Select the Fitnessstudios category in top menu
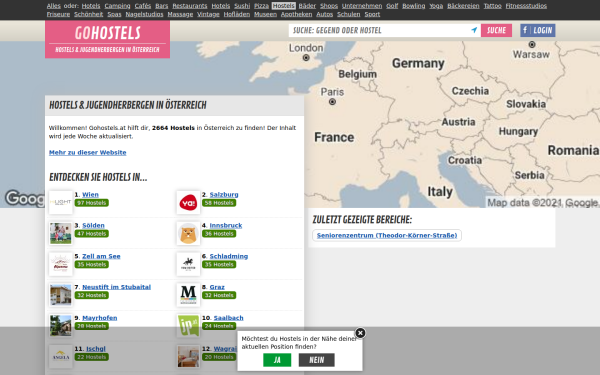 click(x=526, y=6)
